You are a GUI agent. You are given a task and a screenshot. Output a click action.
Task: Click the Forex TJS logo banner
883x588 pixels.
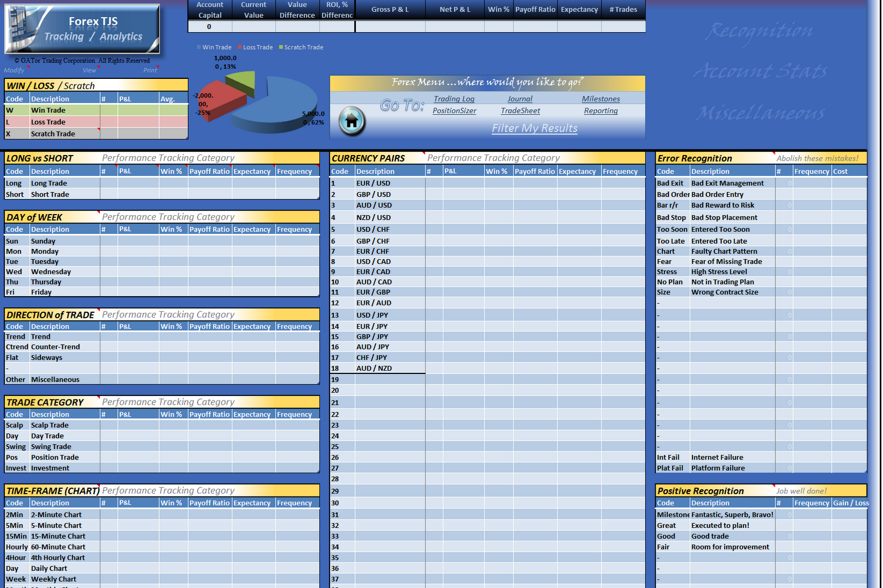pos(82,30)
